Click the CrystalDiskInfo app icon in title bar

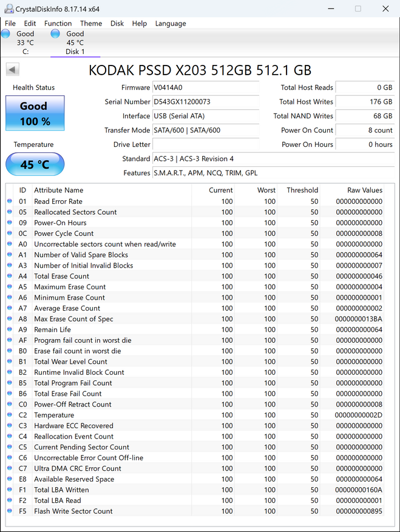pos(9,8)
